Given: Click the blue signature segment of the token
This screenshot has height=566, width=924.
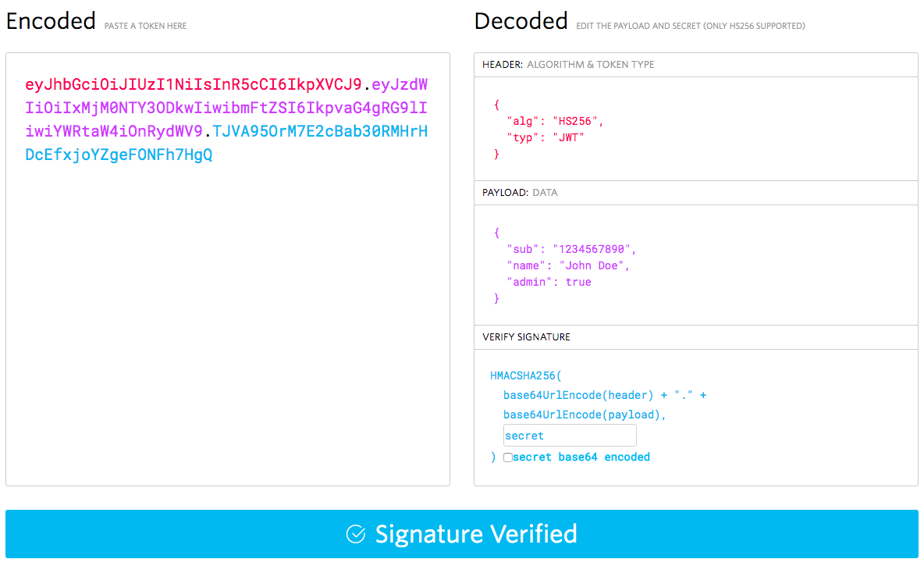Looking at the screenshot, I should tap(320, 131).
